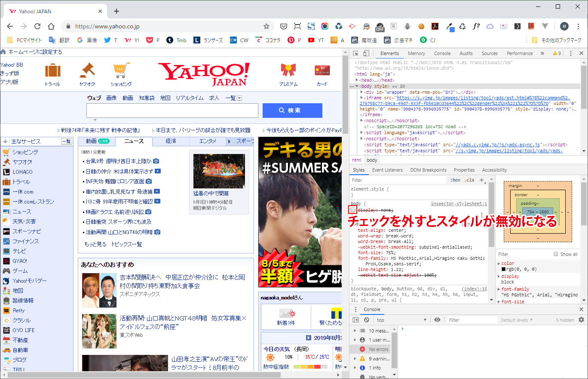The height and width of the screenshot is (379, 588).
Task: Enable the Show all checkbox in computed styles
Action: pos(556,254)
